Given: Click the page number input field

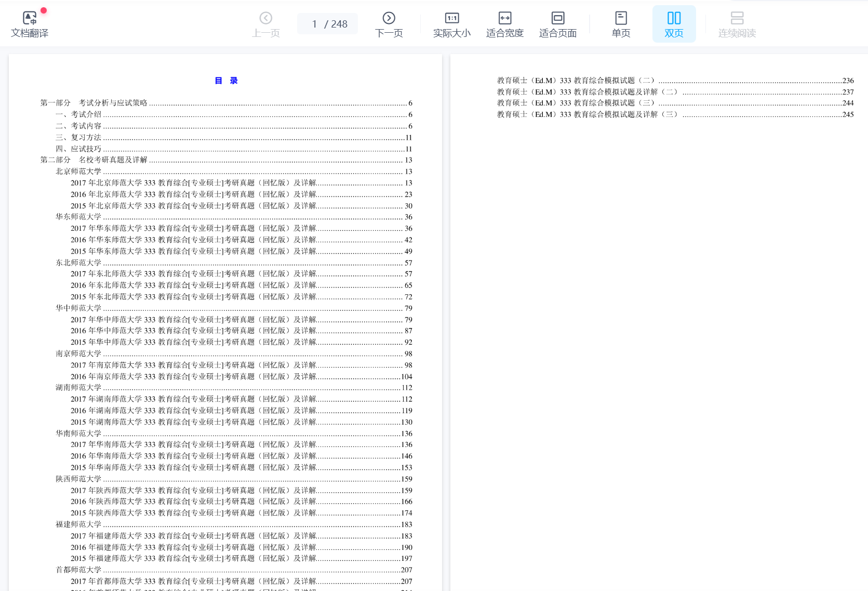Looking at the screenshot, I should point(315,24).
